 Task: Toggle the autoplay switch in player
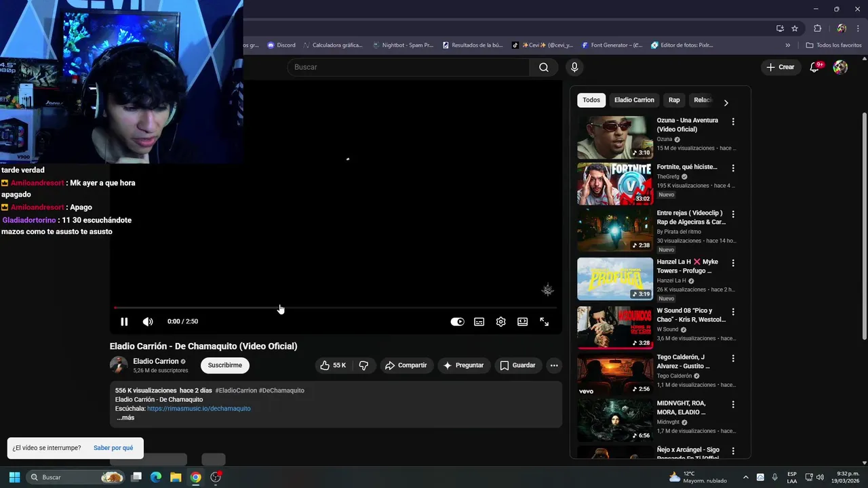click(458, 322)
